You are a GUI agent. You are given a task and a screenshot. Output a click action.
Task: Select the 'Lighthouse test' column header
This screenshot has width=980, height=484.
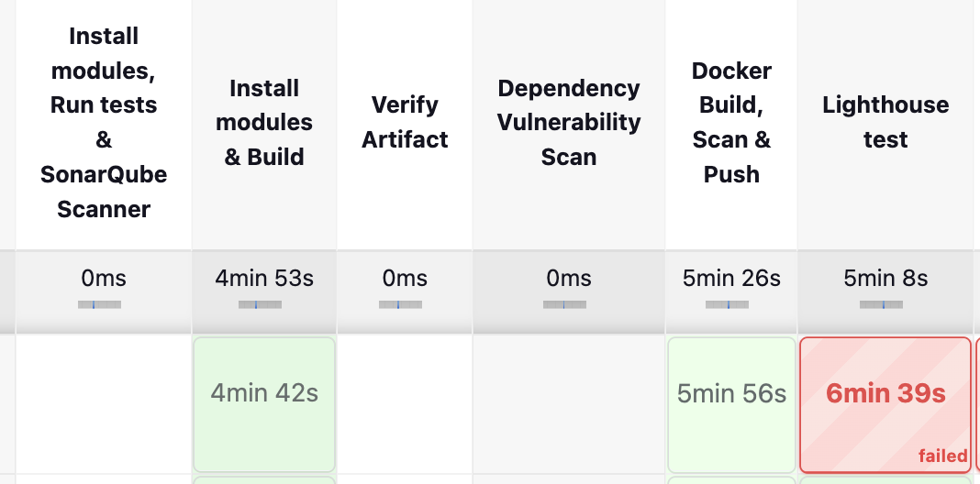click(885, 122)
